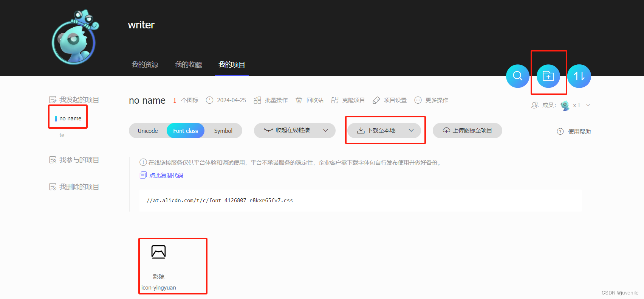Click the 批量操作 batch operation icon
Image resolution: width=644 pixels, height=299 pixels.
click(x=257, y=100)
